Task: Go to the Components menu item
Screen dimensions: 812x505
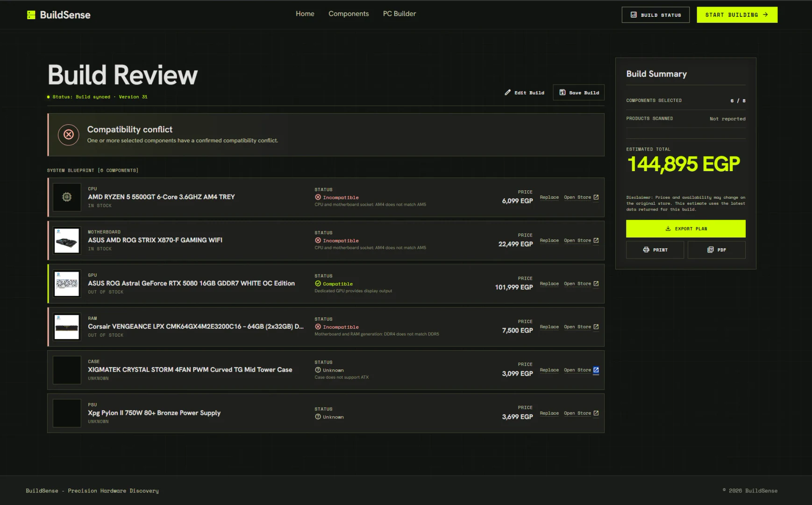Action: click(349, 14)
